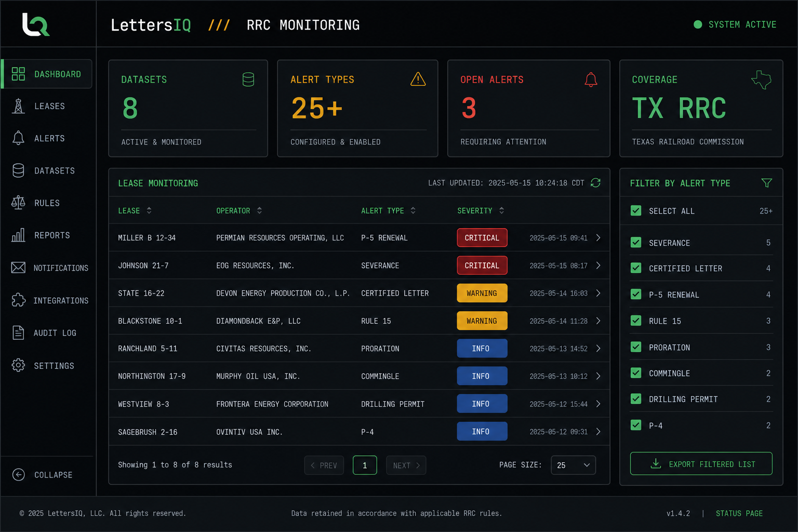Sort by Operator column arrows
The image size is (798, 532).
pos(259,210)
